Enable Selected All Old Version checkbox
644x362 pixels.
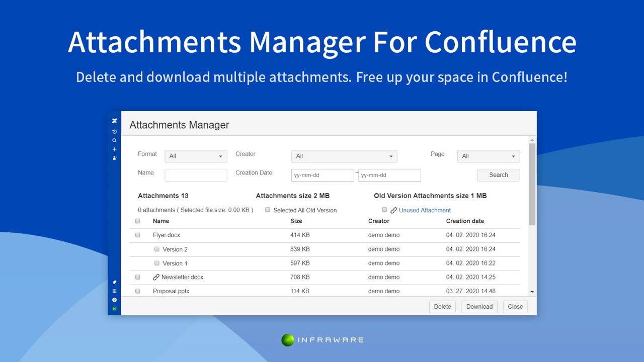[x=268, y=210]
